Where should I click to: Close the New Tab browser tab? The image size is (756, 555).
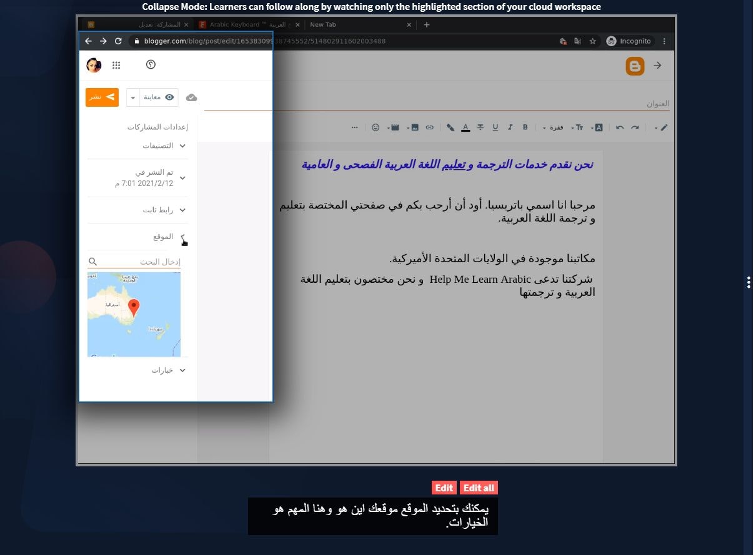(x=409, y=24)
